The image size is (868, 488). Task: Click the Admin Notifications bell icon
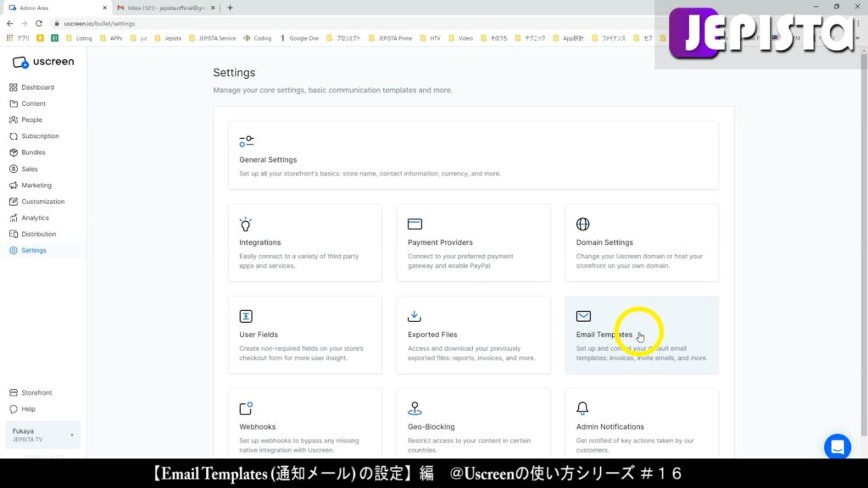tap(582, 408)
